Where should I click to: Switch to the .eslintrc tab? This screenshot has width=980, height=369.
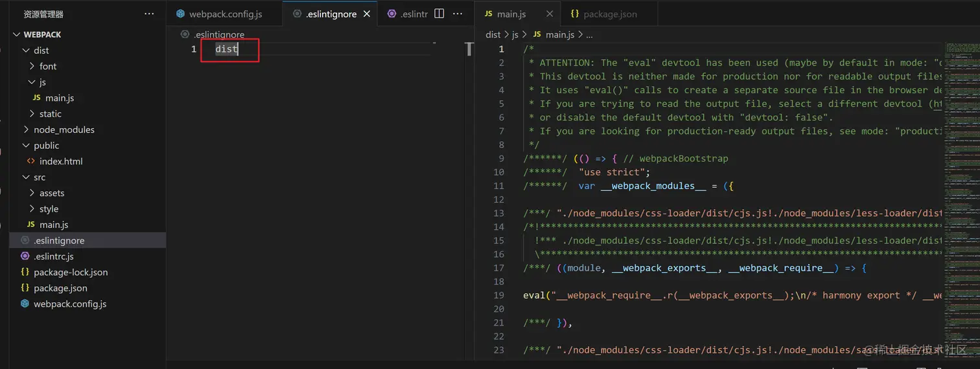[408, 14]
